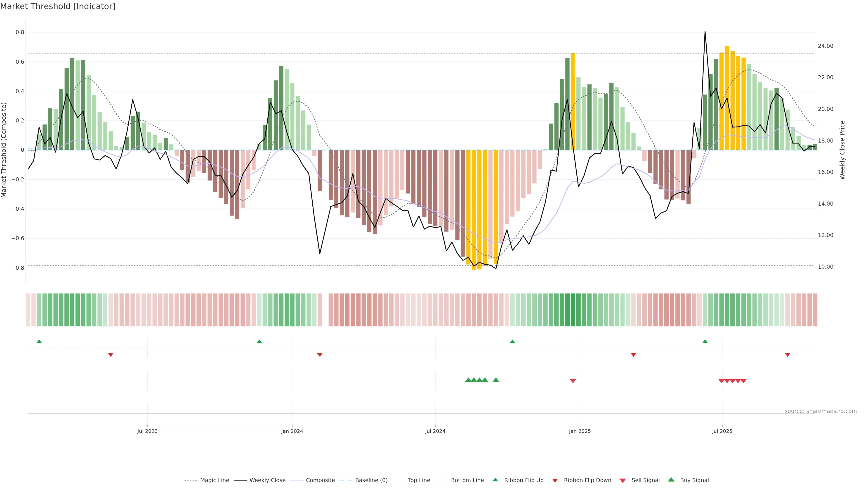Toggle the Top Line legend item
The height and width of the screenshot is (488, 868).
419,480
